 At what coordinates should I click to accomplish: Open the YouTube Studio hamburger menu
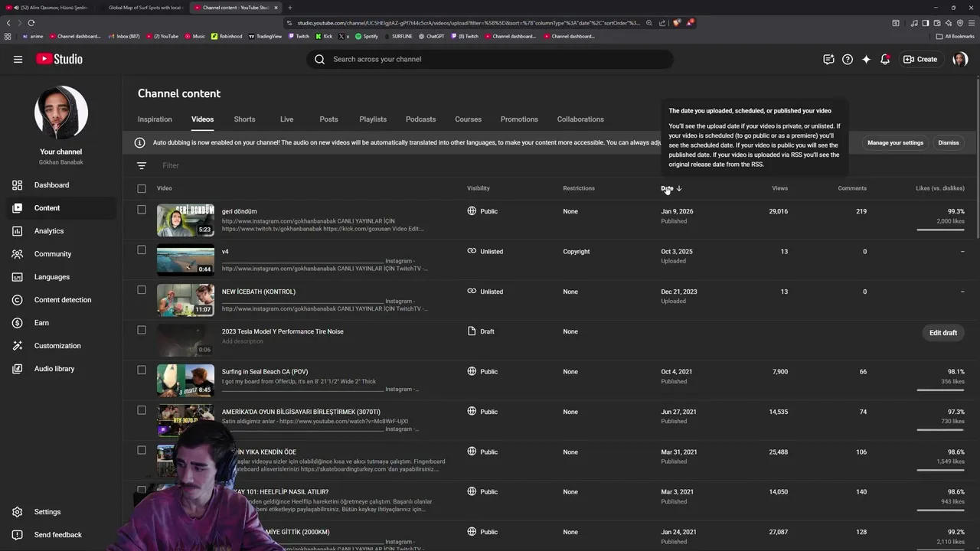(x=18, y=59)
